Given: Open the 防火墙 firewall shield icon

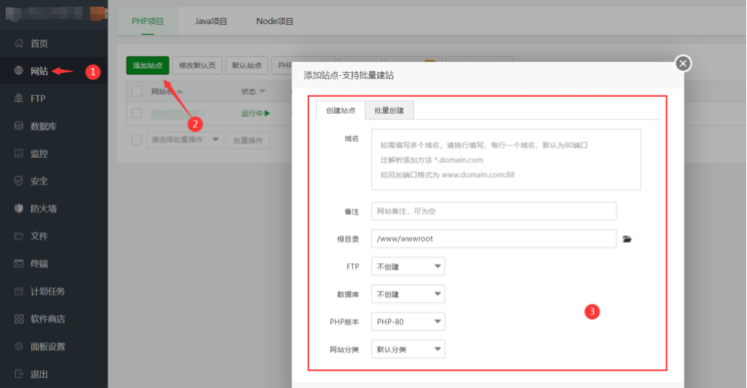Looking at the screenshot, I should pyautogui.click(x=19, y=208).
